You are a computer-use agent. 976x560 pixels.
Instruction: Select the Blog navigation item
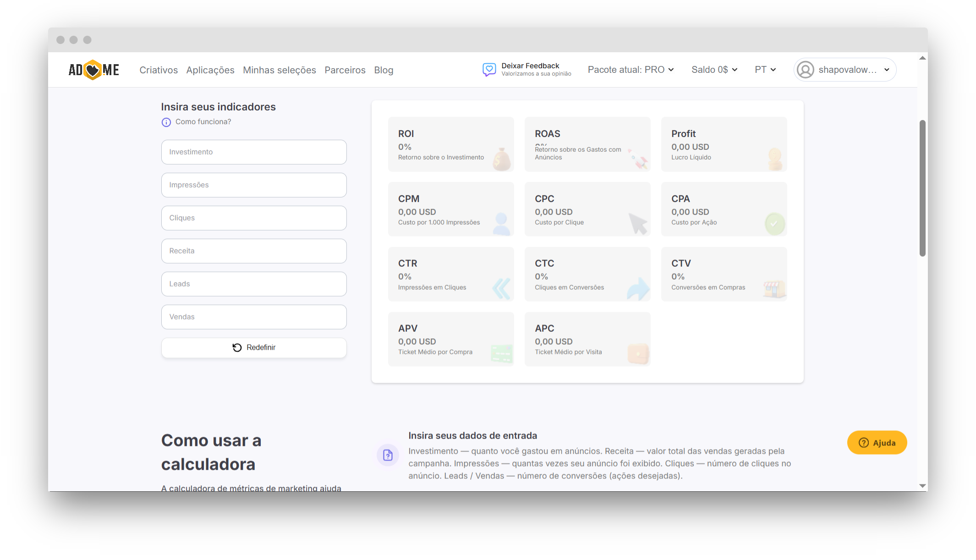[384, 70]
